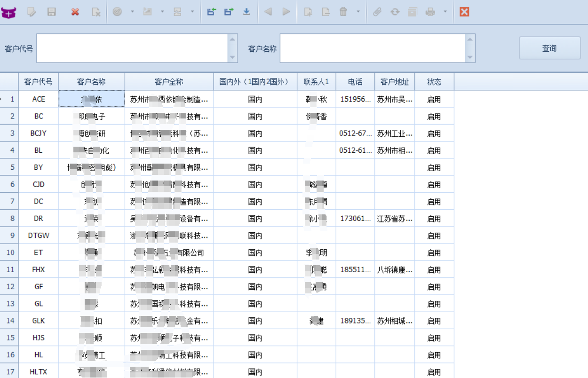This screenshot has width=588, height=378.
Task: Click the 状态 column header
Action: point(434,82)
